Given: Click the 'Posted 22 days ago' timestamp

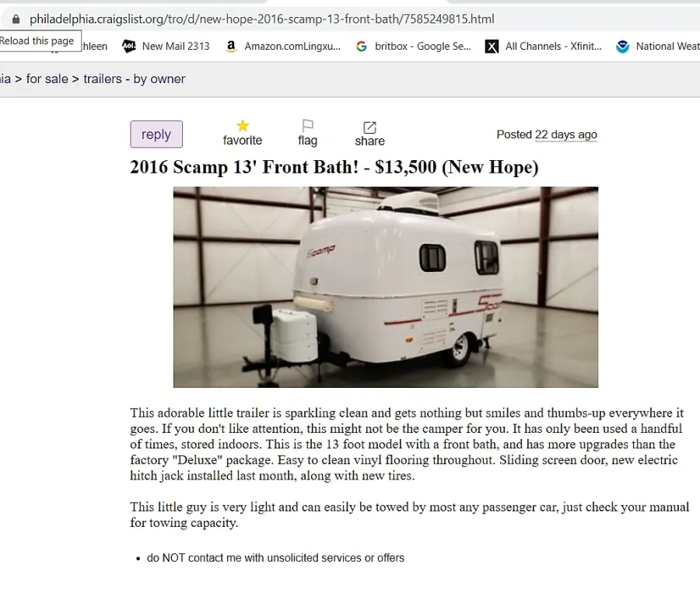Looking at the screenshot, I should tap(547, 134).
